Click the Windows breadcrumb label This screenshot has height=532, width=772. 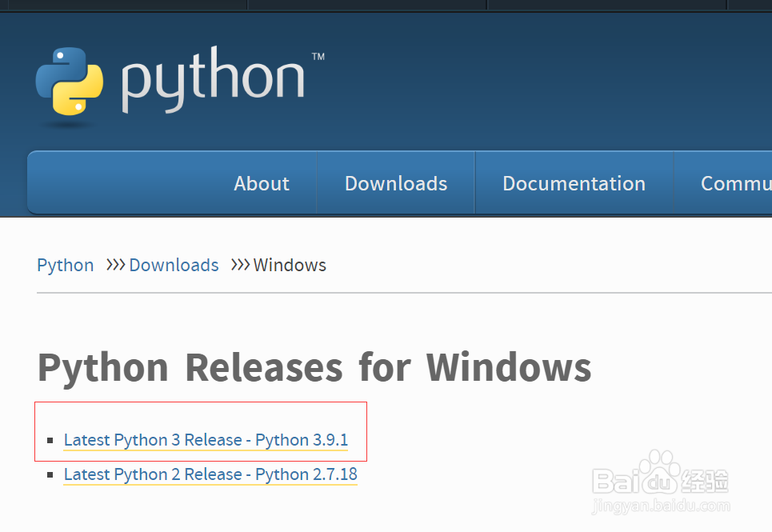pos(290,265)
